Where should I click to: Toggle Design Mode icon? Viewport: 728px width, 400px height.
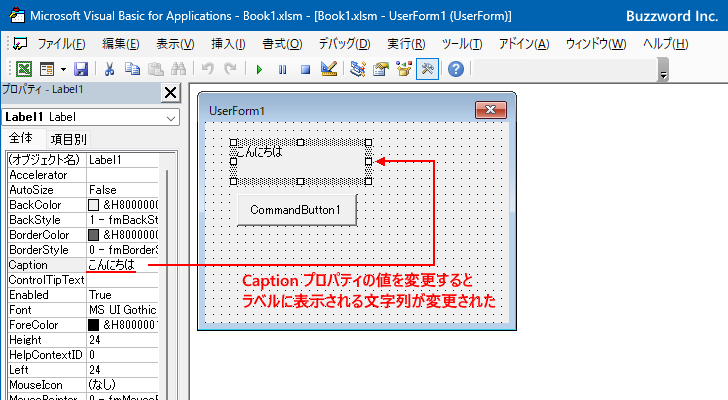329,70
